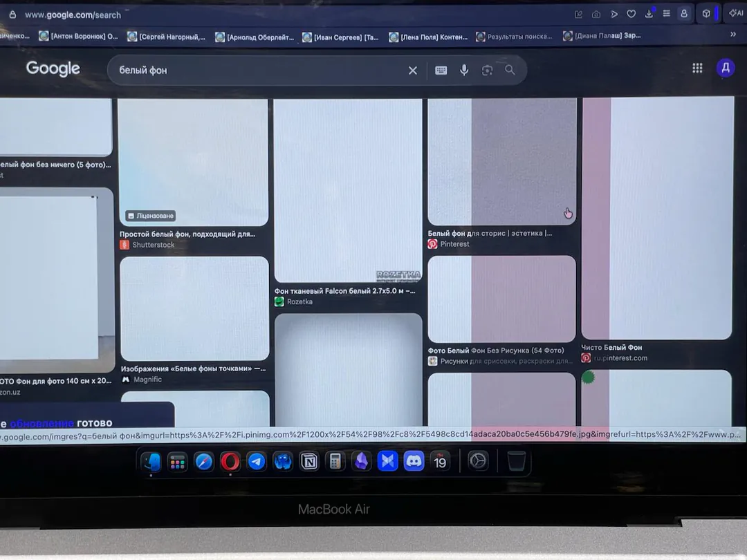Click the title "Фото Белый Фон Без Рисунка"
Screen dimensions: 747x560
click(496, 351)
